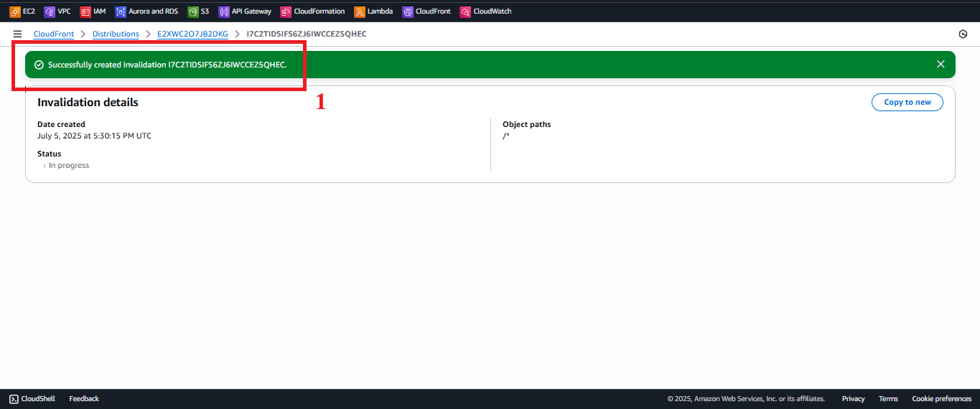Viewport: 980px width, 409px height.
Task: Open the CloudFront shortcut icon in favorites bar
Action: click(408, 11)
